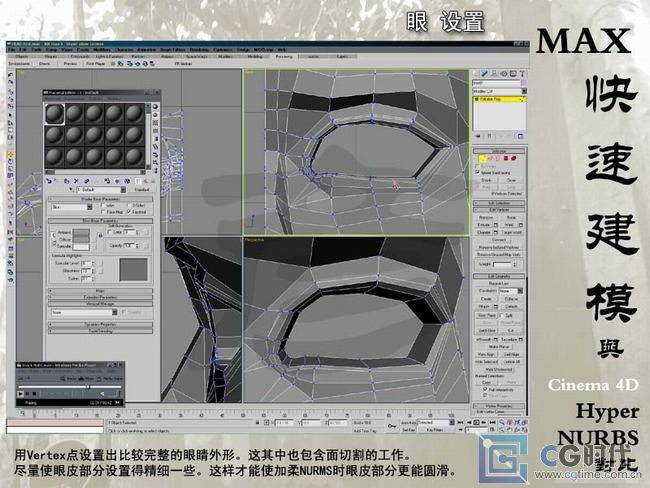Toggle Background icon in Material Editor
This screenshot has width=650, height=488.
click(155, 123)
